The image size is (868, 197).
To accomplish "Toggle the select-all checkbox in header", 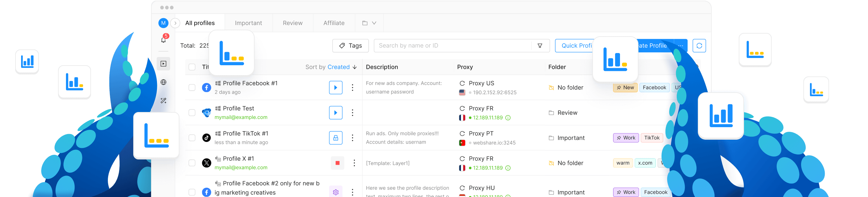I will (192, 67).
